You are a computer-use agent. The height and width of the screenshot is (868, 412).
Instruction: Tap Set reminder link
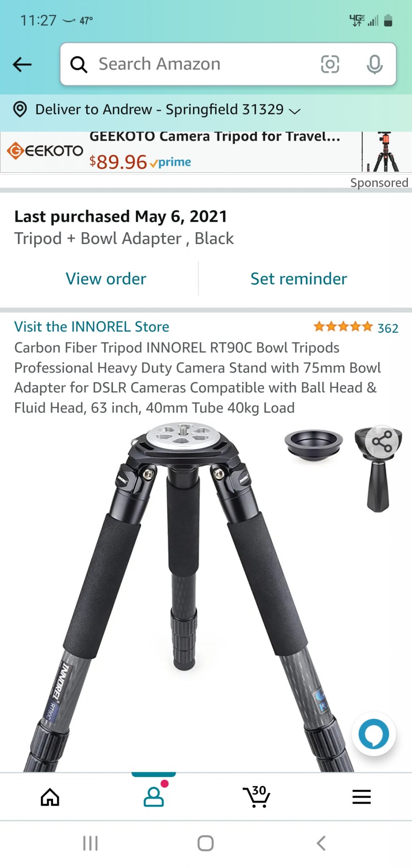(x=299, y=279)
